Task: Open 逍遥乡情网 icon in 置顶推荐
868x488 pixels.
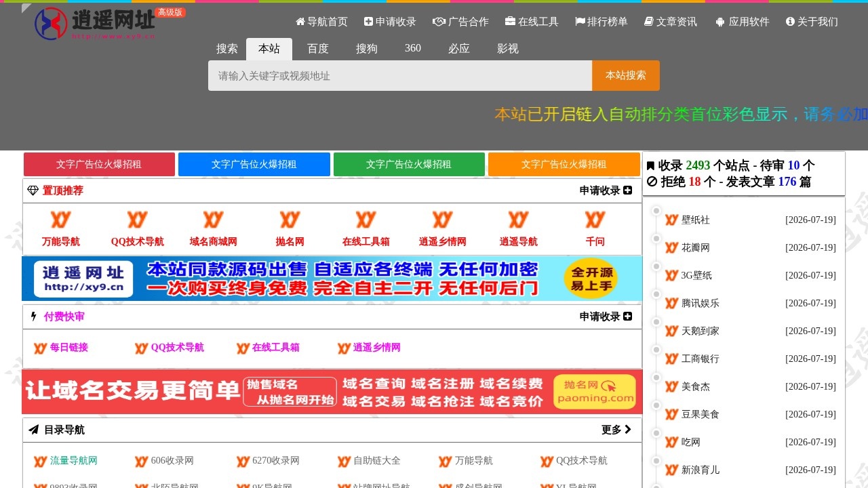Action: (443, 229)
